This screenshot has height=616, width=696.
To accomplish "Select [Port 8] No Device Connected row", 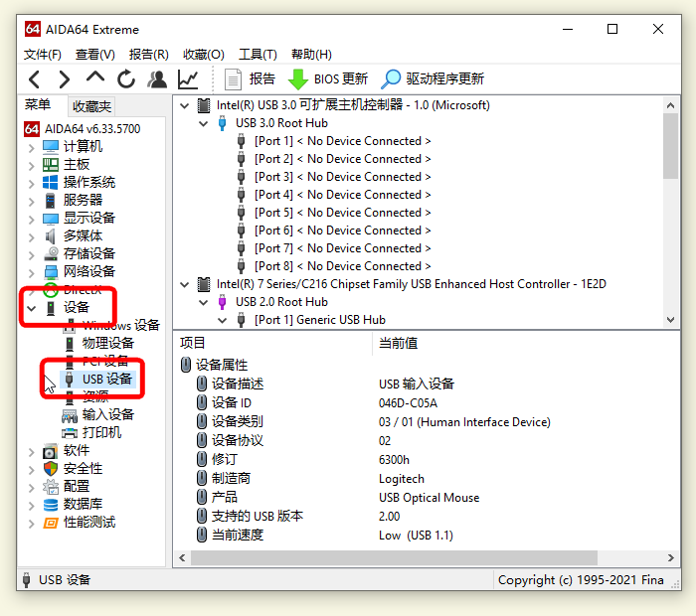I will [342, 266].
